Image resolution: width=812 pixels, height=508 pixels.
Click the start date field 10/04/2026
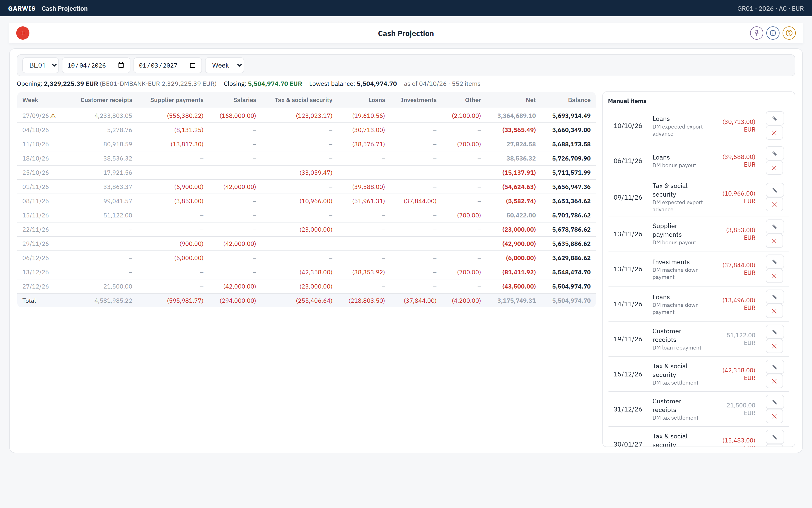click(x=96, y=65)
